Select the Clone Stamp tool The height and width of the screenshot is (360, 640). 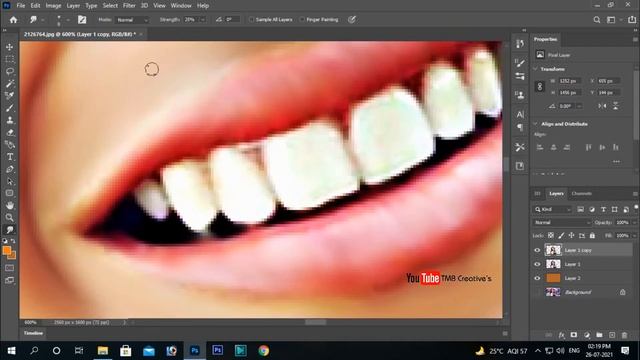[x=9, y=120]
